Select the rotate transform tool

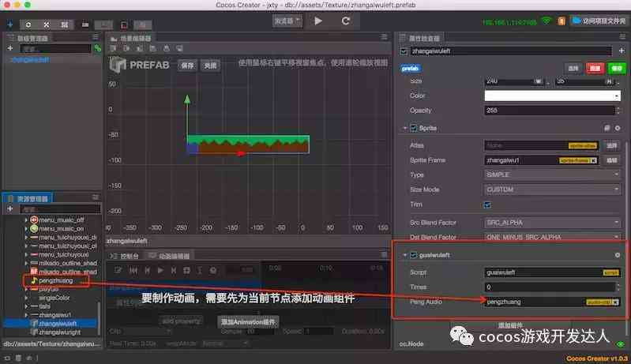coord(28,24)
